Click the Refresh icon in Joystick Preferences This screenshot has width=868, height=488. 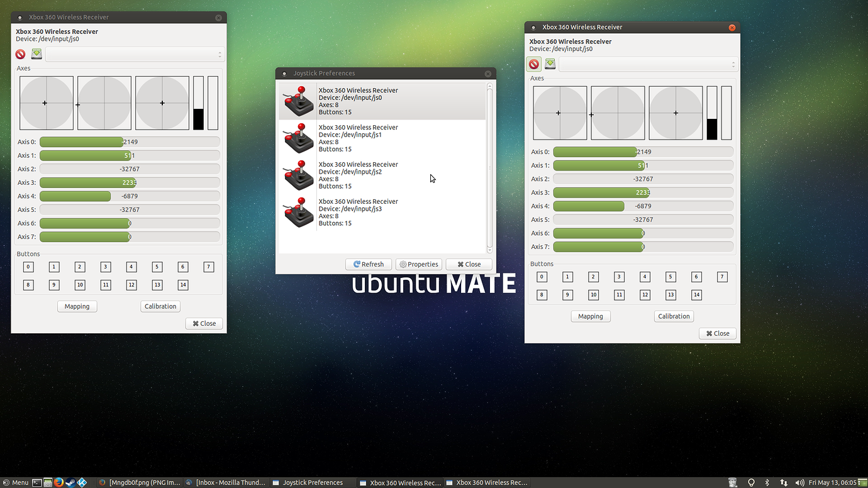357,265
